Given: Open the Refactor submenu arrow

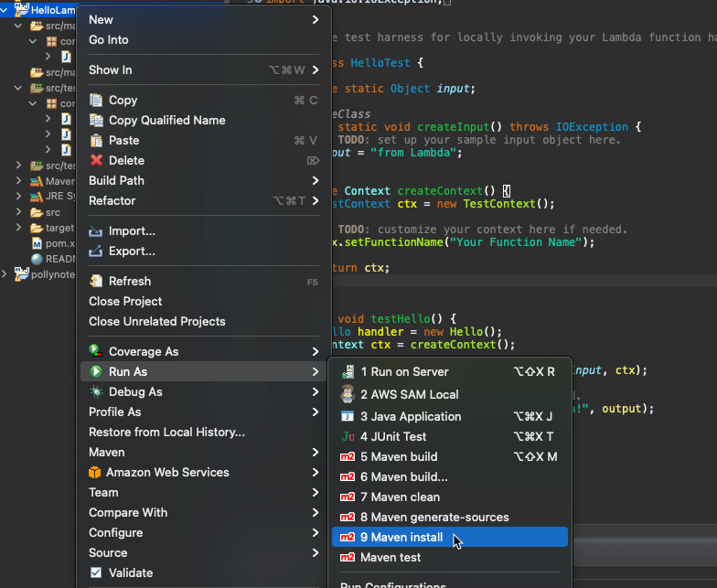Looking at the screenshot, I should point(316,201).
